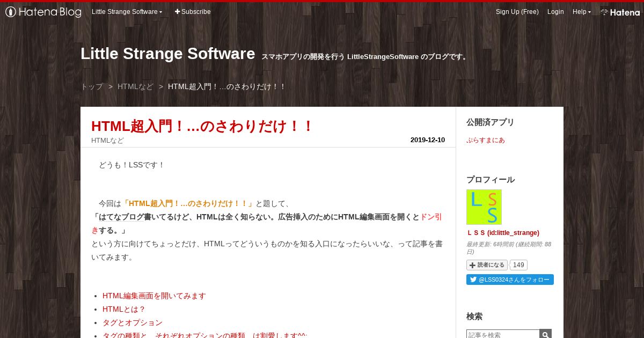Viewport: 644px width, 338px height.
Task: Jump to HTMLとは？ section
Action: tap(124, 309)
